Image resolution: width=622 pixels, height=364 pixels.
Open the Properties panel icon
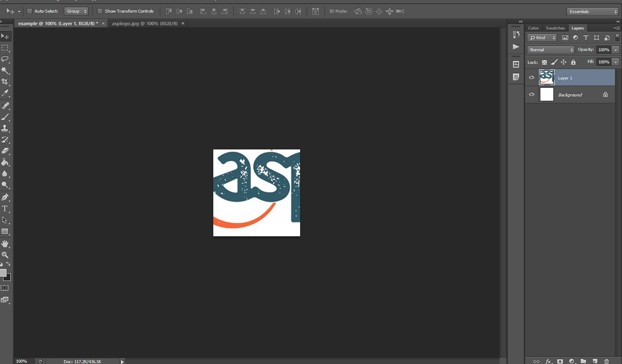(516, 64)
